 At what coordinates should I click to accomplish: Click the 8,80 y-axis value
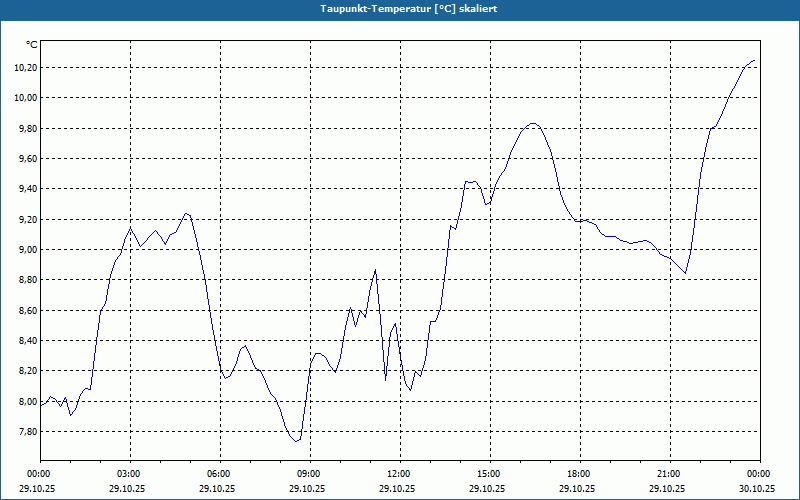point(29,280)
